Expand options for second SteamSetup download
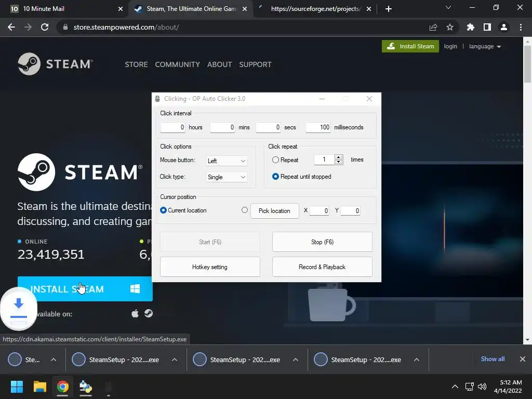The image size is (532, 399). point(175,360)
